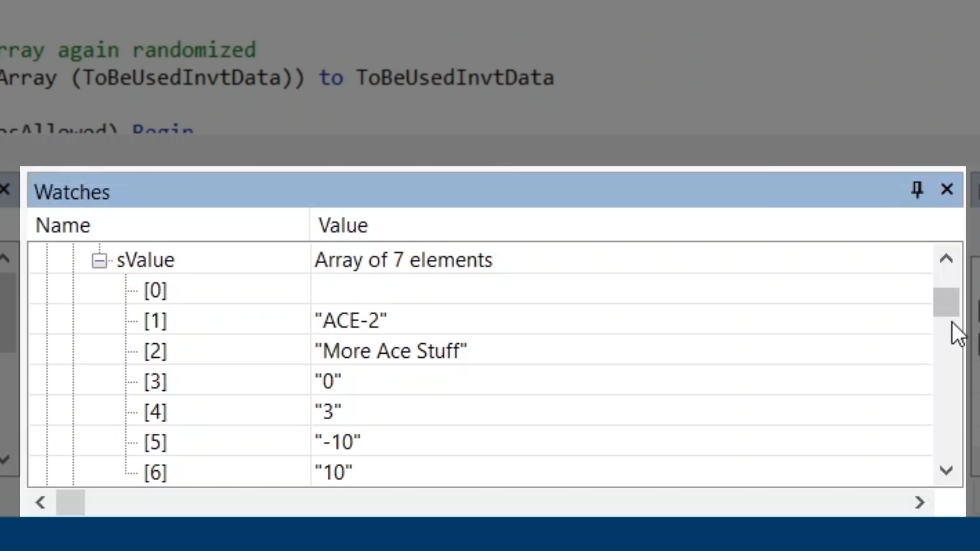
Task: Close the Watches panel
Action: click(x=947, y=190)
